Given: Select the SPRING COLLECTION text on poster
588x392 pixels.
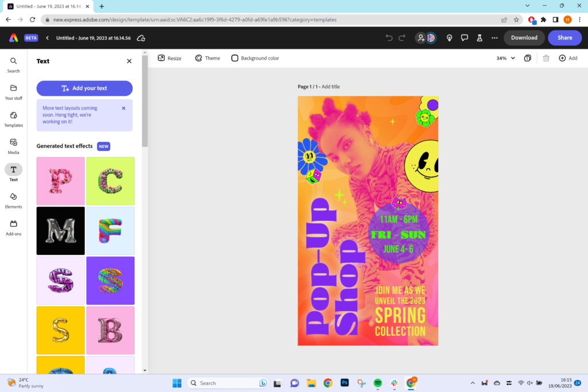Looking at the screenshot, I should pyautogui.click(x=400, y=321).
